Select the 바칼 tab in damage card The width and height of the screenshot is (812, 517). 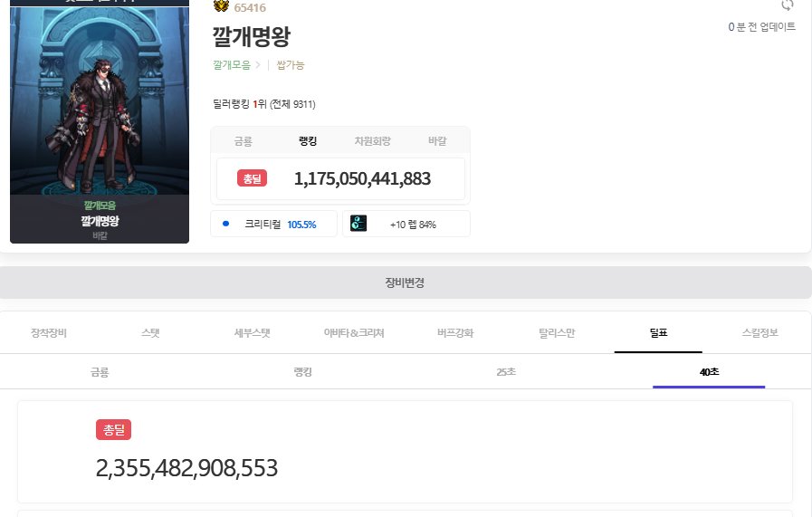(437, 141)
